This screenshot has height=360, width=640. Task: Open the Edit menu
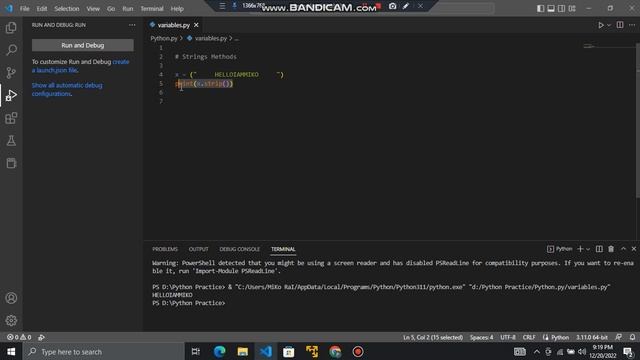pyautogui.click(x=42, y=9)
